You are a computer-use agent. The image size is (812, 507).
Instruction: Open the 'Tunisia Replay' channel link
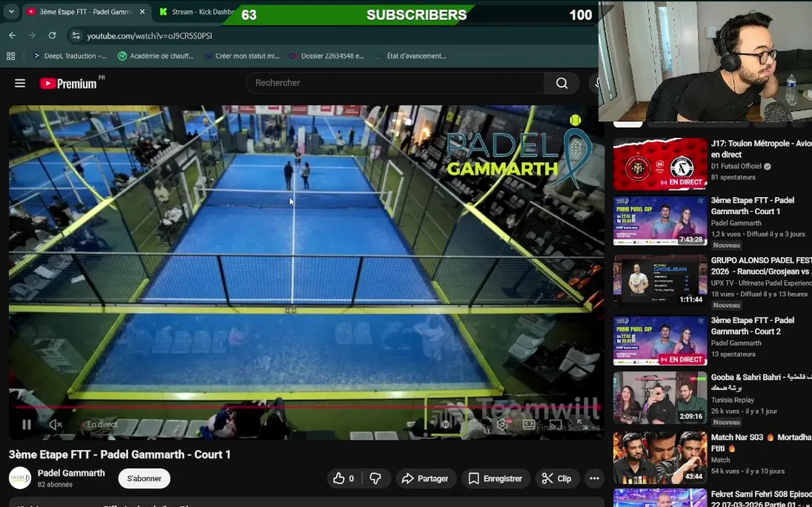[732, 400]
